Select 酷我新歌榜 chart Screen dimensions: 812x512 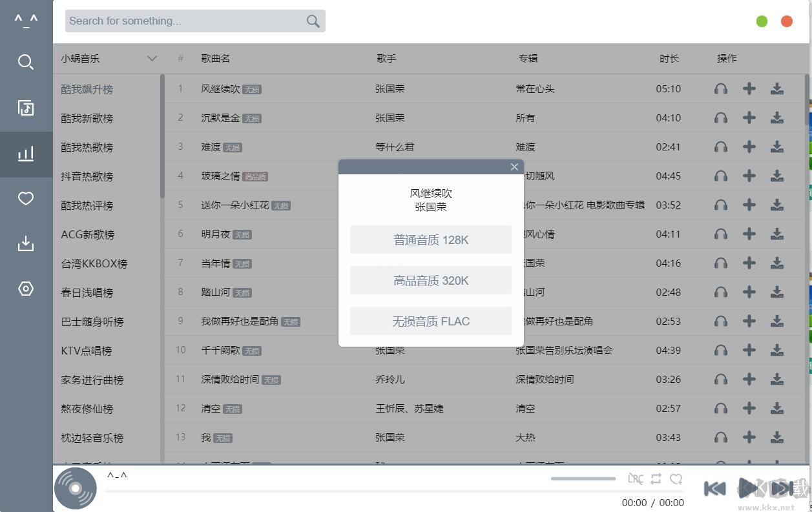[87, 119]
